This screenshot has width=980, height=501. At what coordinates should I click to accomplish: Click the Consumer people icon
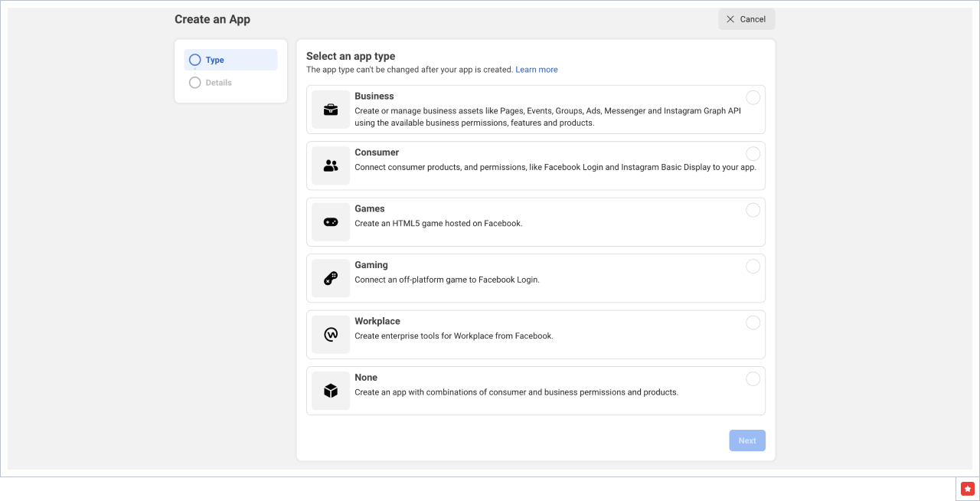331,165
